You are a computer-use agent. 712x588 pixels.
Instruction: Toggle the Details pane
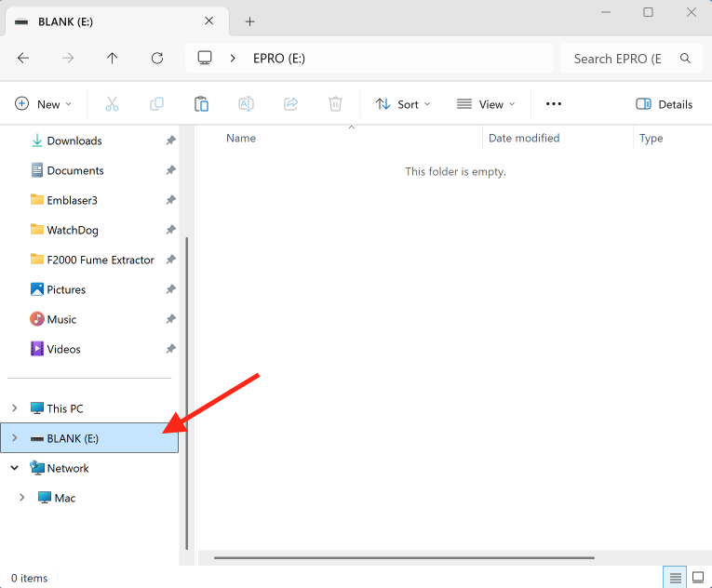coord(664,104)
